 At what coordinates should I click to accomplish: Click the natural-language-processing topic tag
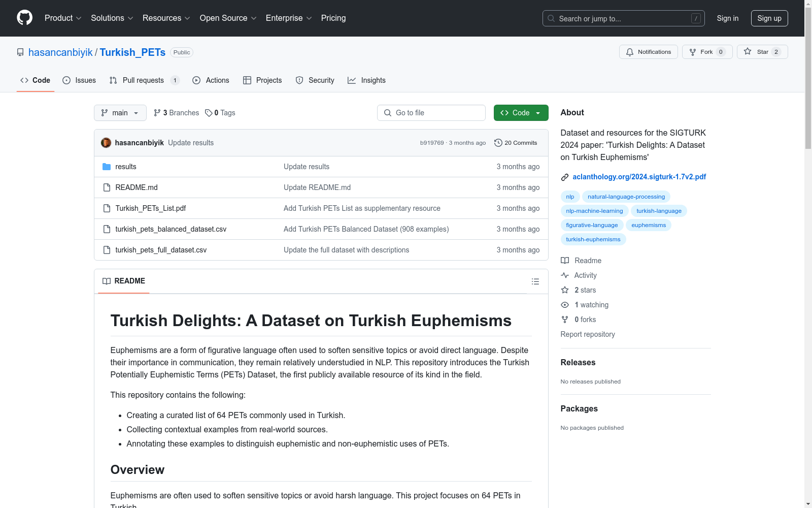point(626,197)
